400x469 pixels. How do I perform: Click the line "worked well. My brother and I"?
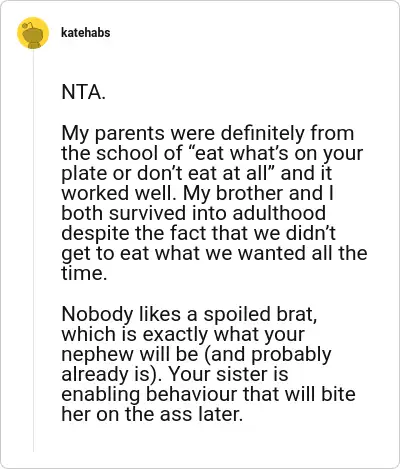click(x=197, y=193)
